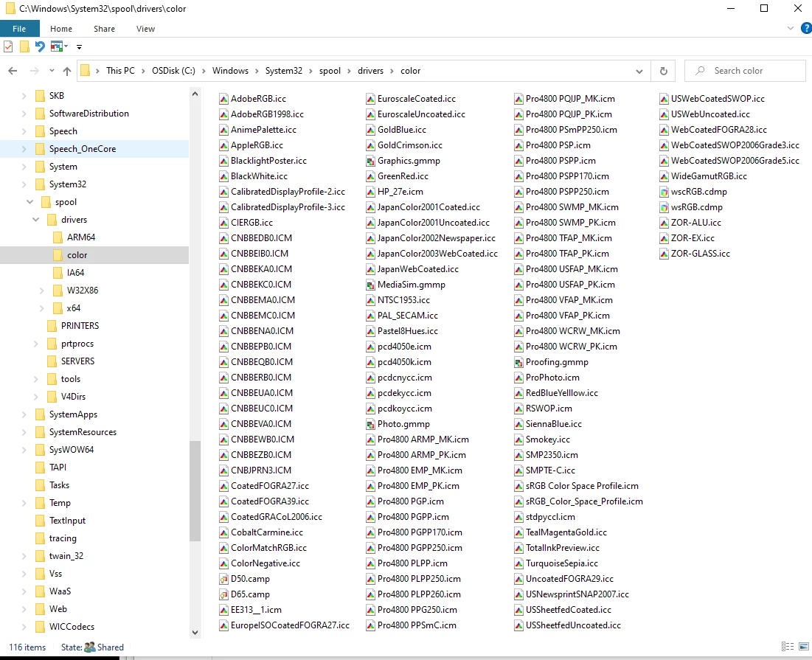
Task: Select the wscRGB.cdmp file icon
Action: pyautogui.click(x=664, y=192)
